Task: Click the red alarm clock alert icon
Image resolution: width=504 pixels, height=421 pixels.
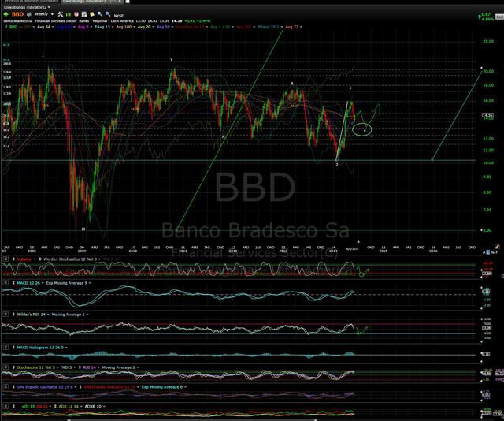Action: click(x=76, y=14)
